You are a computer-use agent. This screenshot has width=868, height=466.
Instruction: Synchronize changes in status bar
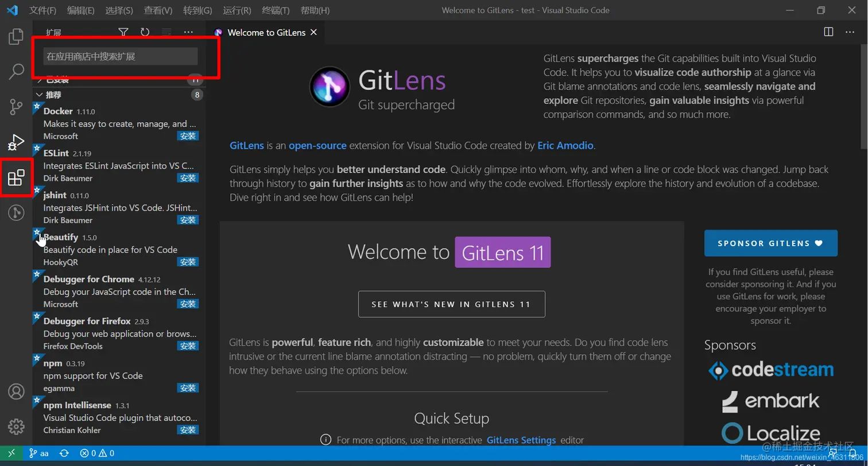64,453
